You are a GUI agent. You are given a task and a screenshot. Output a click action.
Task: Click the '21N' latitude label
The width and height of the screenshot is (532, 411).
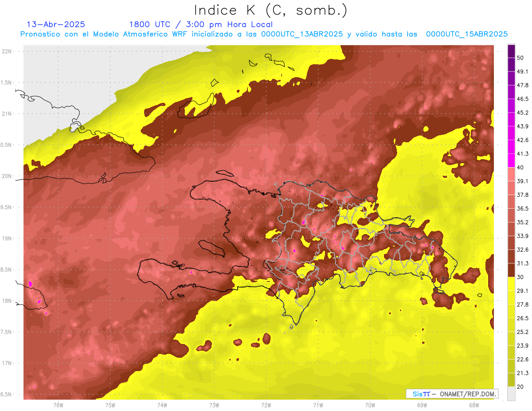tap(7, 114)
